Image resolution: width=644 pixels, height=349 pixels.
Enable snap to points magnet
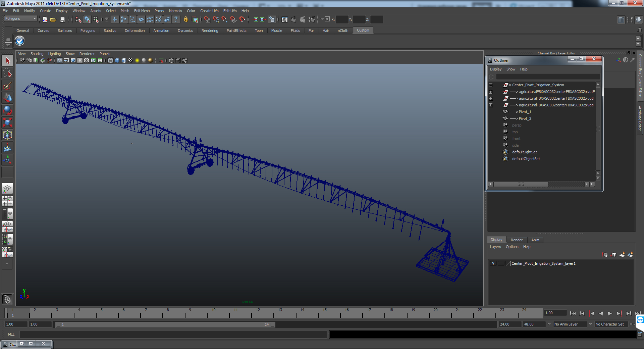pyautogui.click(x=225, y=19)
